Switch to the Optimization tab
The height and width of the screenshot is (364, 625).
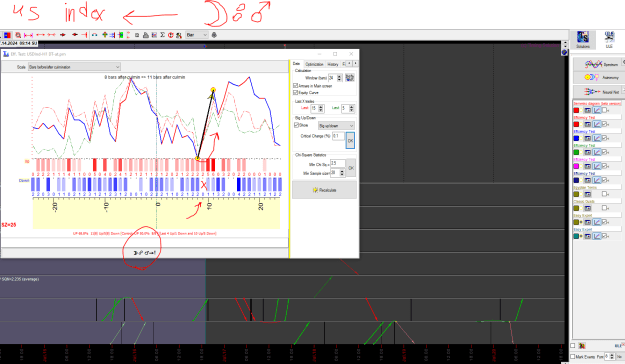point(314,64)
